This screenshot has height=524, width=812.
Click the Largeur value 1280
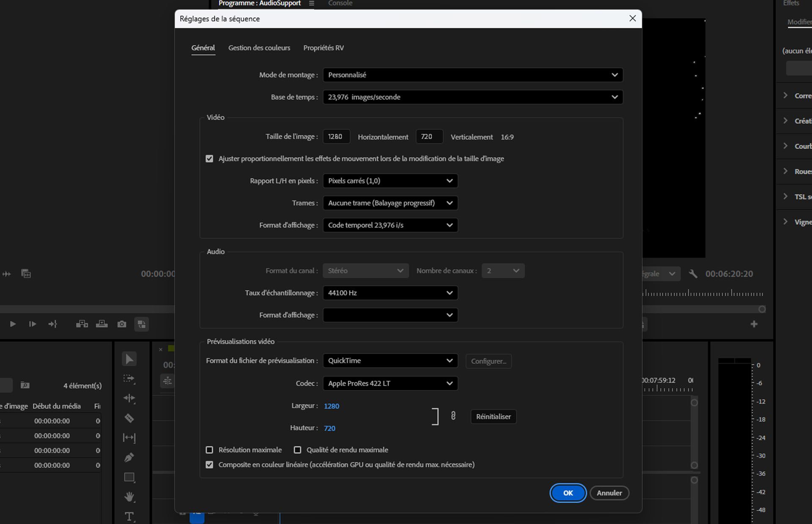pos(332,406)
